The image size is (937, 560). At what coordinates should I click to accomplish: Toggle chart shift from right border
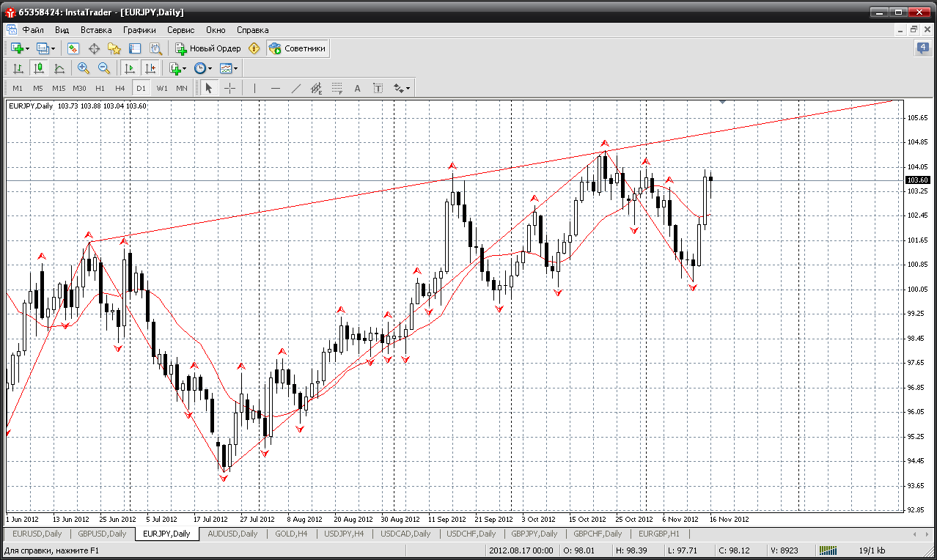pyautogui.click(x=150, y=68)
